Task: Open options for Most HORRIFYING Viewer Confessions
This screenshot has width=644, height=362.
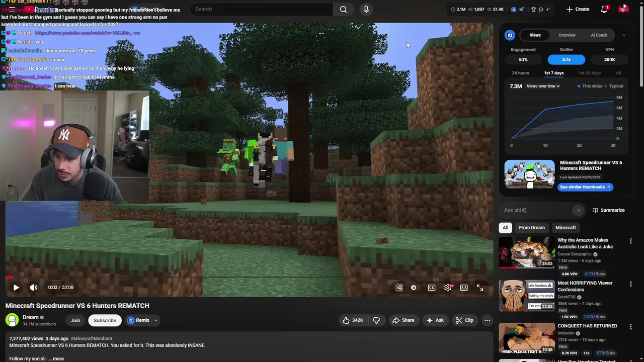Action: 630,284
